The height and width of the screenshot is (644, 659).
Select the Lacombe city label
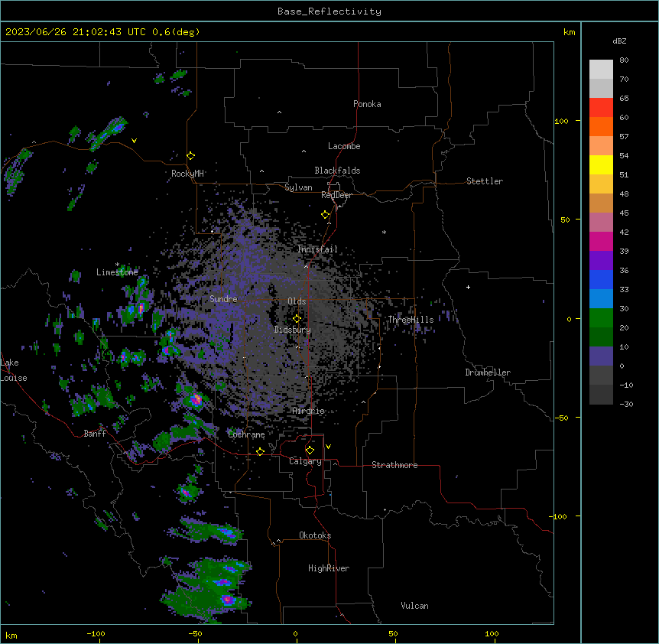[x=344, y=146]
